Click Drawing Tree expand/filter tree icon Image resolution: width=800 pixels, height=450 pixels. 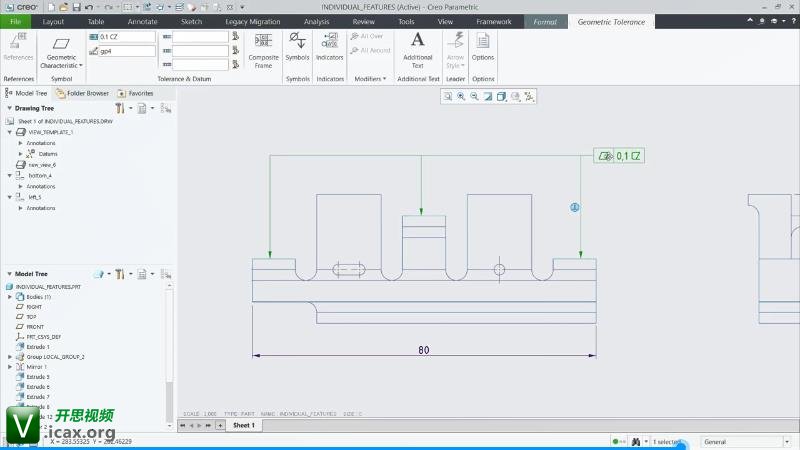pos(166,108)
